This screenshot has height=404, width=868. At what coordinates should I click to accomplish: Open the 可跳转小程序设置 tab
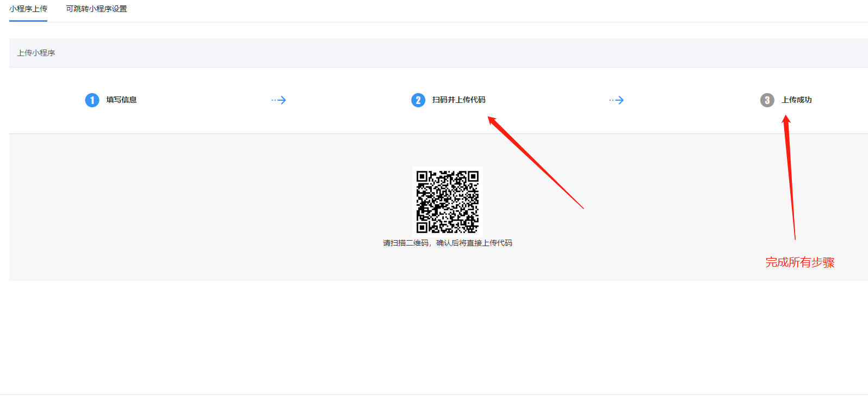pyautogui.click(x=96, y=9)
